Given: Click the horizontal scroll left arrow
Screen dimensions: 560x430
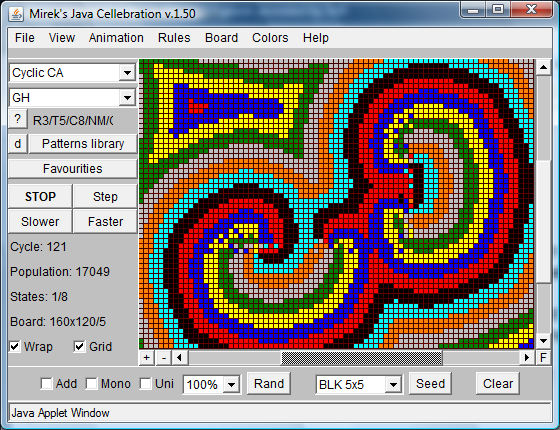Looking at the screenshot, I should 180,358.
